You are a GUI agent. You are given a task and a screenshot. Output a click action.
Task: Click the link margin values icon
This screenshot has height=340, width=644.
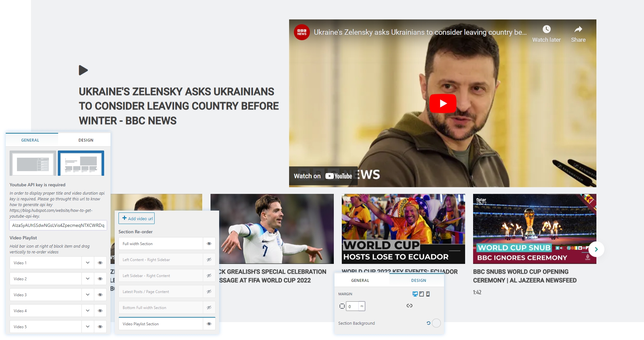410,306
